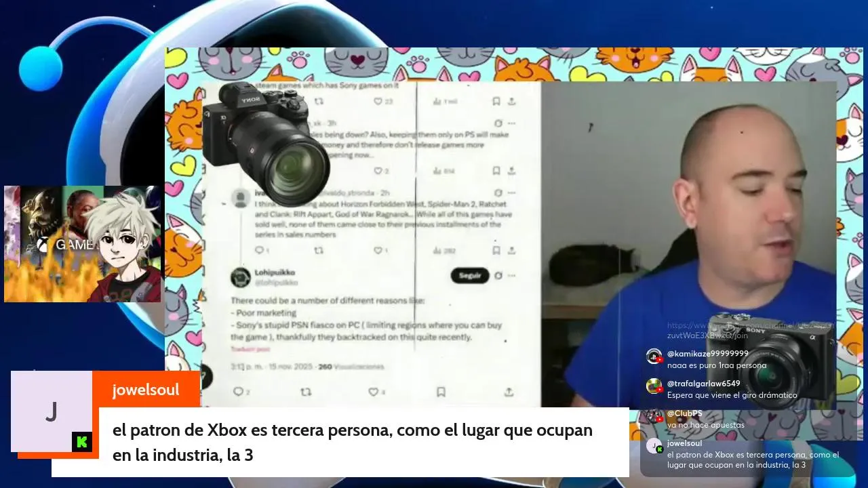868x488 pixels.
Task: Select @ClubPS username in chat
Action: [x=685, y=413]
